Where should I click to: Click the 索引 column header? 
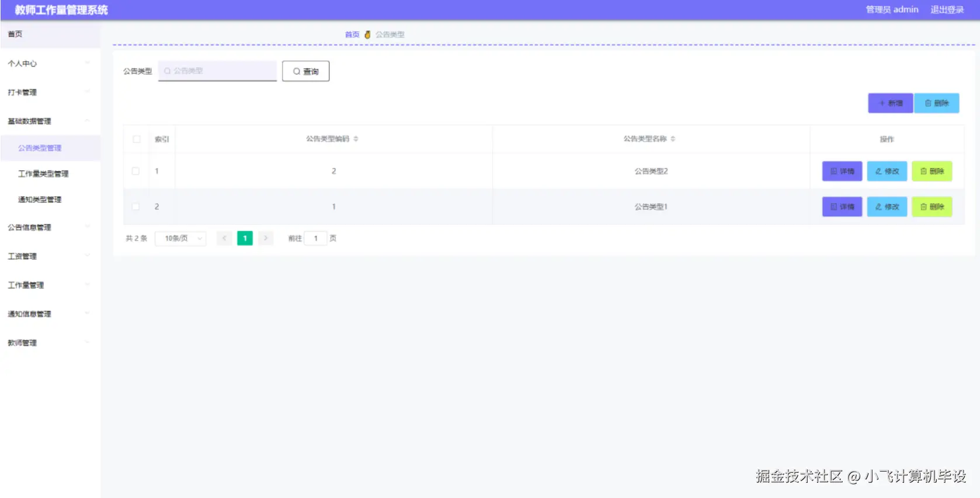tap(162, 139)
